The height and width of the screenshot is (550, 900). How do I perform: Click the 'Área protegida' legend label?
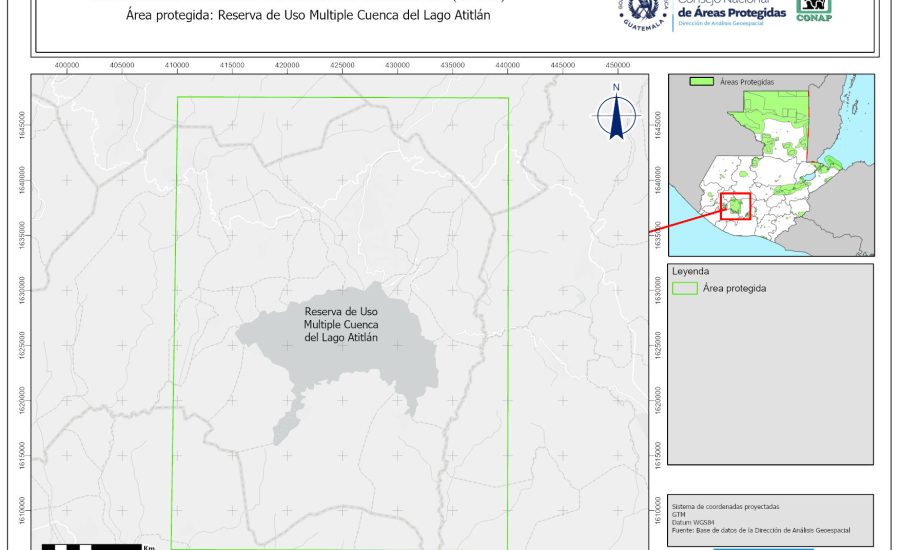734,288
